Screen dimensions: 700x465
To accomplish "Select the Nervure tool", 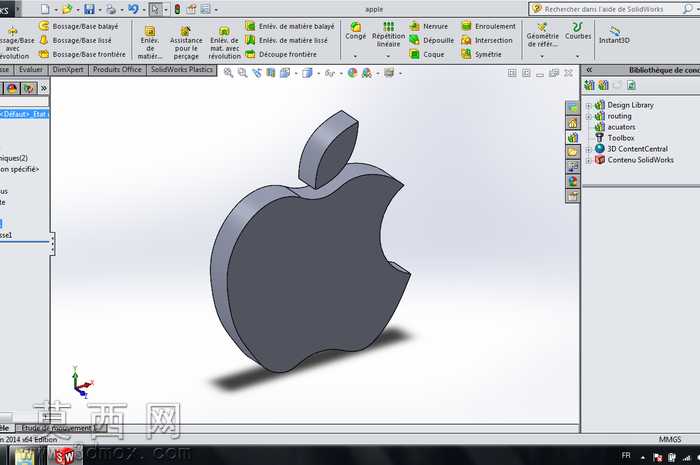I will click(429, 26).
